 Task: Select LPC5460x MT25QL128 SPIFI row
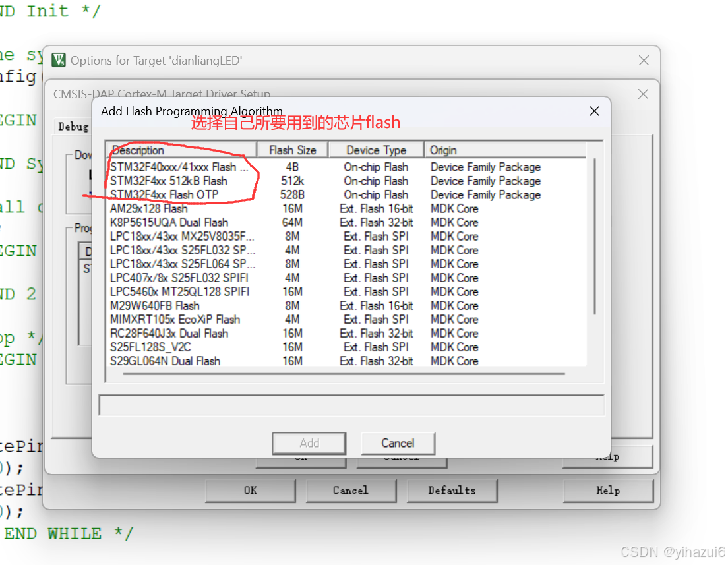[347, 292]
